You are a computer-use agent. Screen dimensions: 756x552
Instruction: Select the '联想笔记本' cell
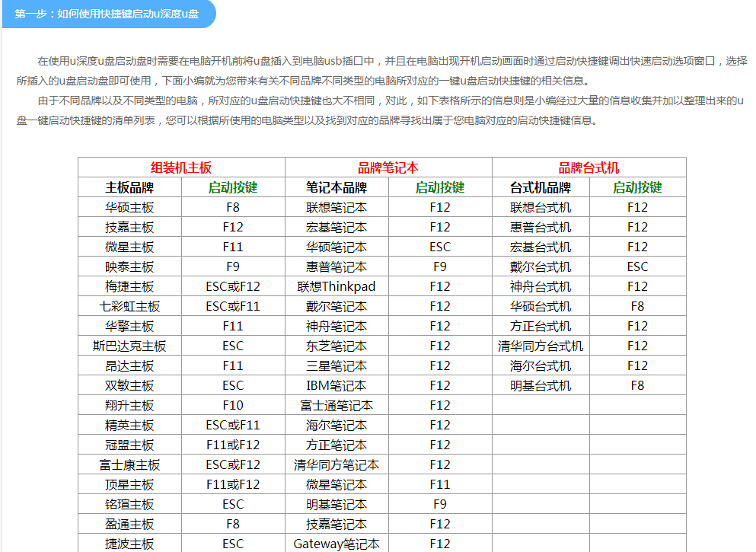click(x=337, y=207)
